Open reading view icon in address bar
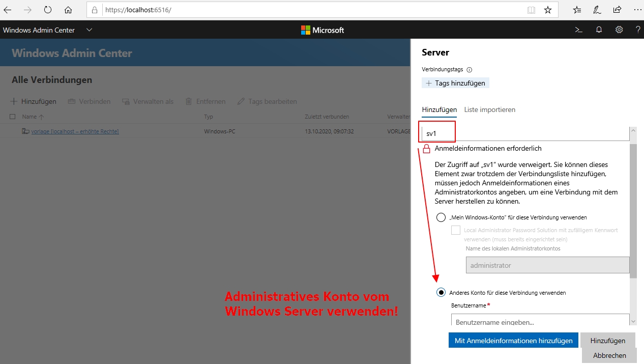This screenshot has width=644, height=364. (x=531, y=10)
